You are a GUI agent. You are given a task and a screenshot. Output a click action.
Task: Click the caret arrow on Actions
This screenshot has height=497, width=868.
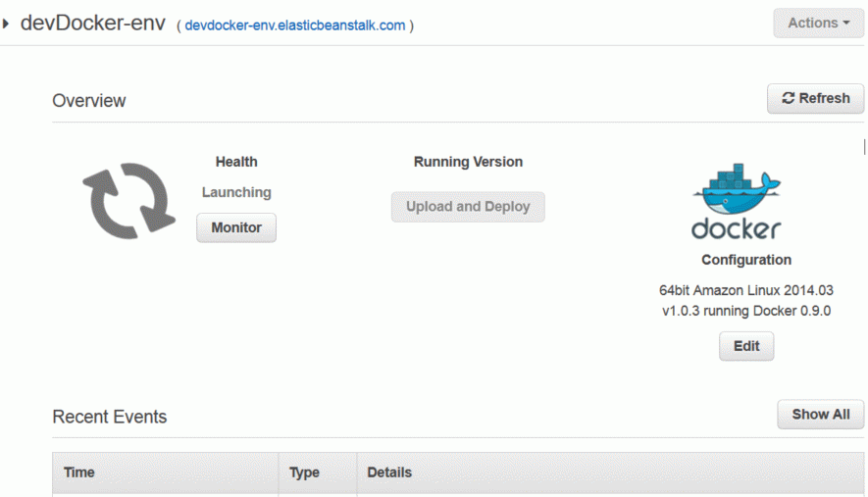coord(845,24)
